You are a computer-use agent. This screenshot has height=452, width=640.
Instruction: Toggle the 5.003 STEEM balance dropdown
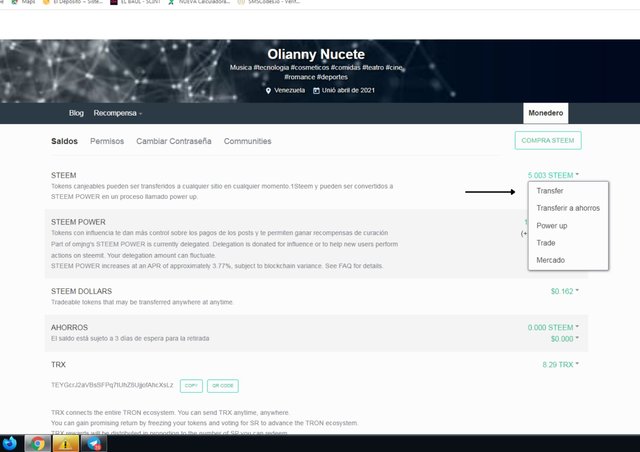(x=553, y=176)
